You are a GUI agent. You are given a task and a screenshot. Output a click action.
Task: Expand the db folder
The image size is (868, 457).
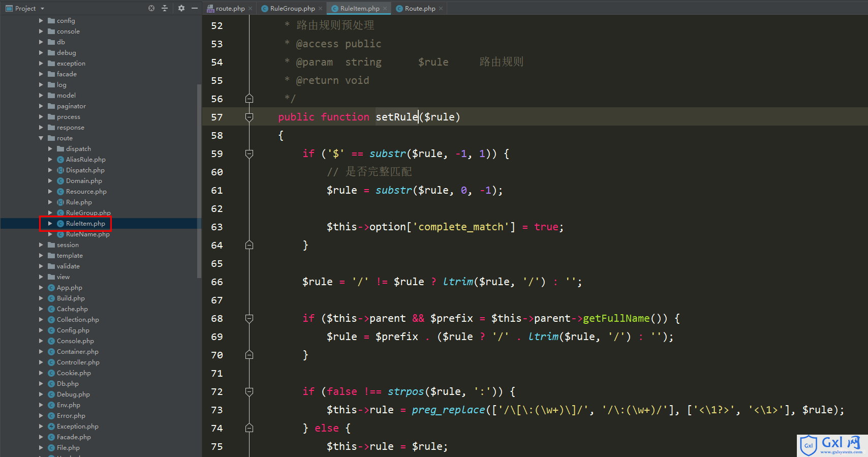tap(41, 42)
